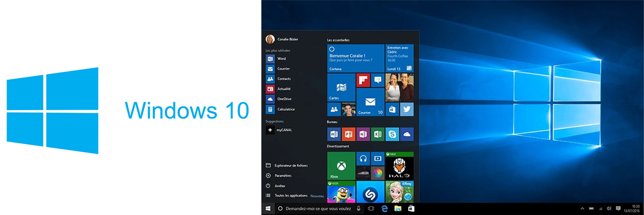Viewport: 644px width, 215px height.
Task: Open the OneDrive tile under Bureau
Action: click(x=407, y=134)
